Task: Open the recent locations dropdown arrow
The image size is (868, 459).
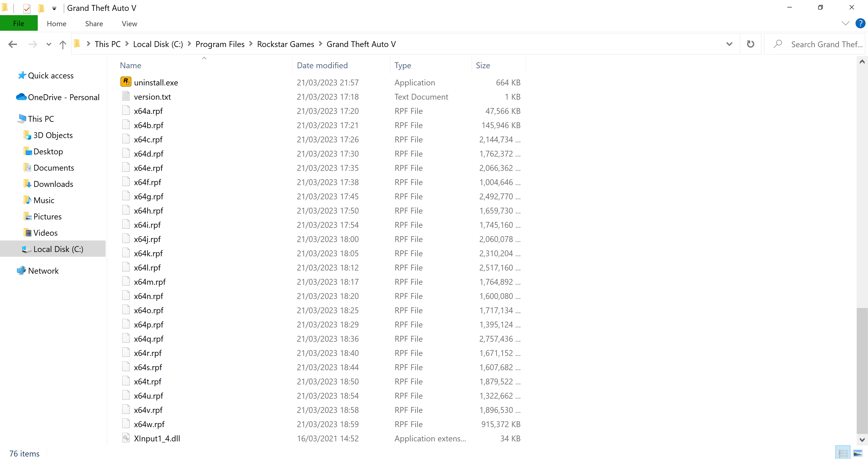Action: click(x=49, y=44)
